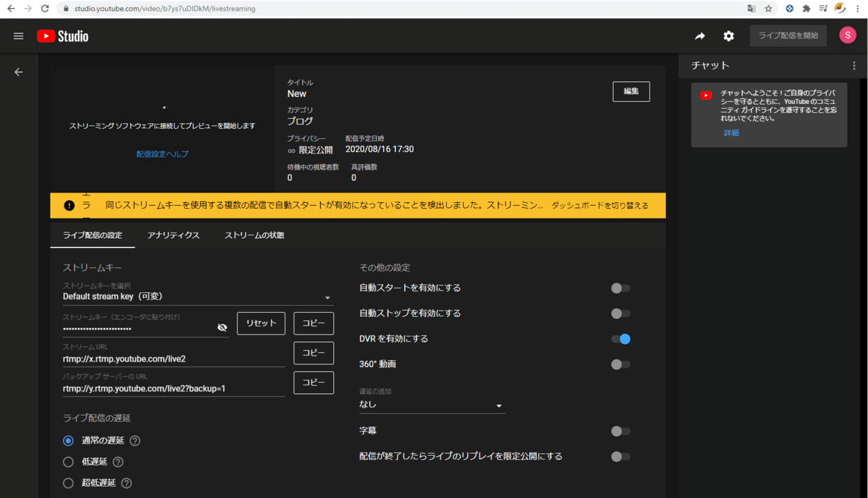
Task: Open the browser media control icon
Action: (x=823, y=9)
